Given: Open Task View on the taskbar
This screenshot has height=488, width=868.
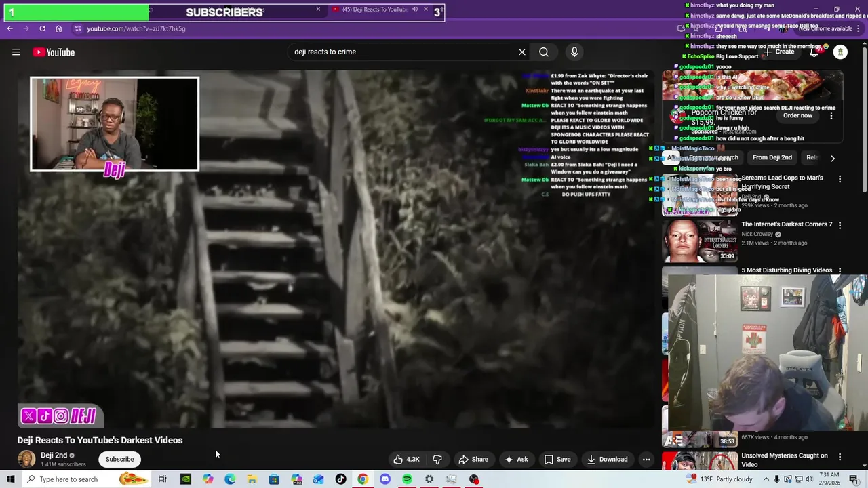Looking at the screenshot, I should [163, 479].
